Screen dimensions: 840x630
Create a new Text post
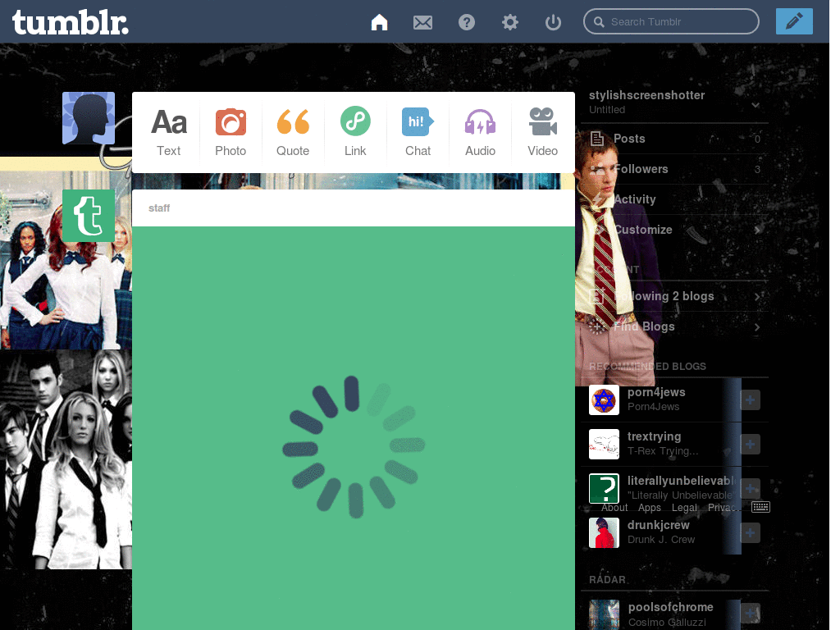pos(169,132)
